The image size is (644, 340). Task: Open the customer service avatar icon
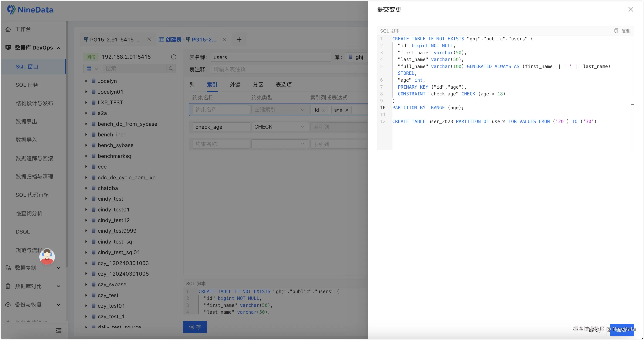[47, 256]
